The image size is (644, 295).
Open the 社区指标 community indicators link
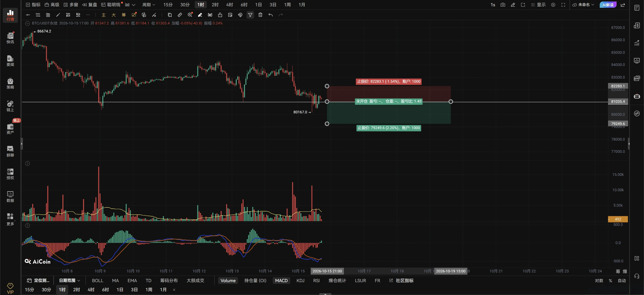click(x=401, y=280)
